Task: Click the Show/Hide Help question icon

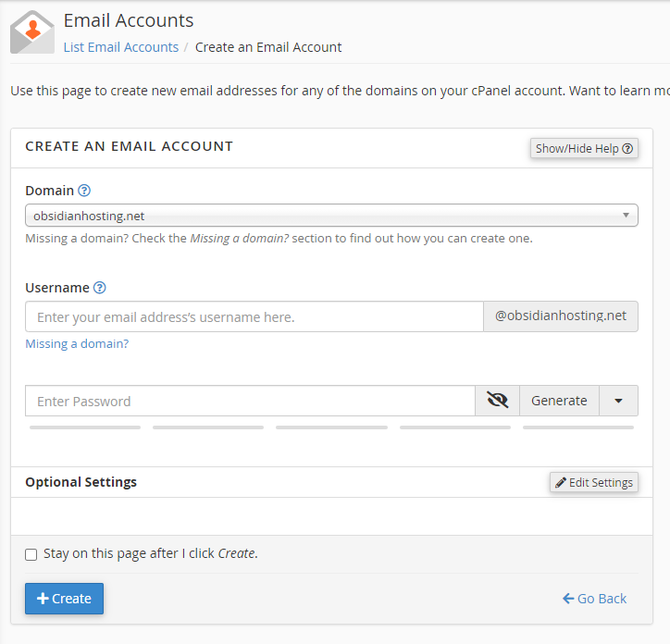Action: pos(627,148)
